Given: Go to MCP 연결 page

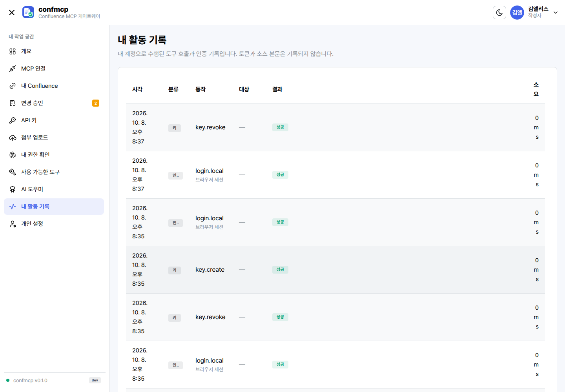Looking at the screenshot, I should click(54, 69).
